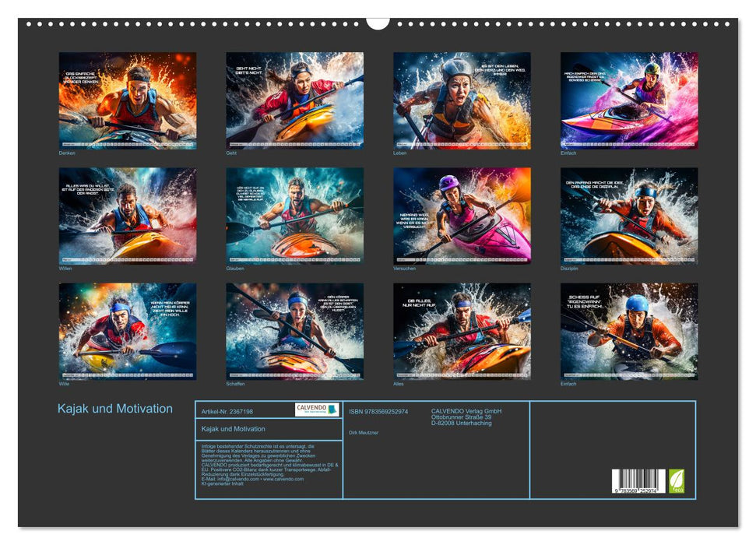The image size is (756, 545).
Task: Click the 'Geht' caption
Action: [231, 153]
